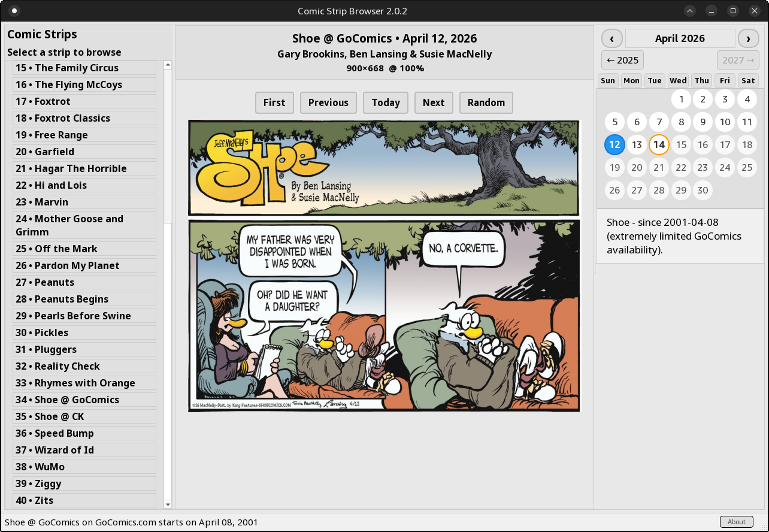Go to next month with right chevron

pos(748,38)
